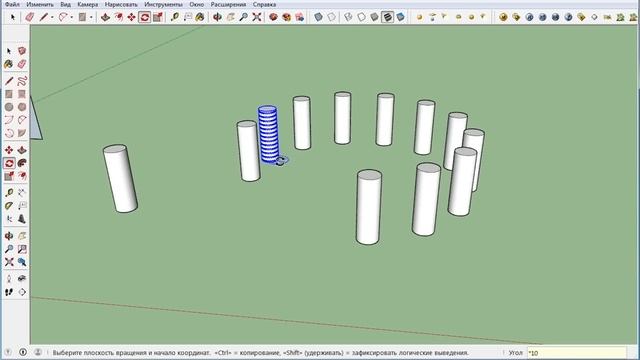Select the Rectangle shape tool in top toolbar
Viewport: 640px width, 360px height.
click(82, 17)
